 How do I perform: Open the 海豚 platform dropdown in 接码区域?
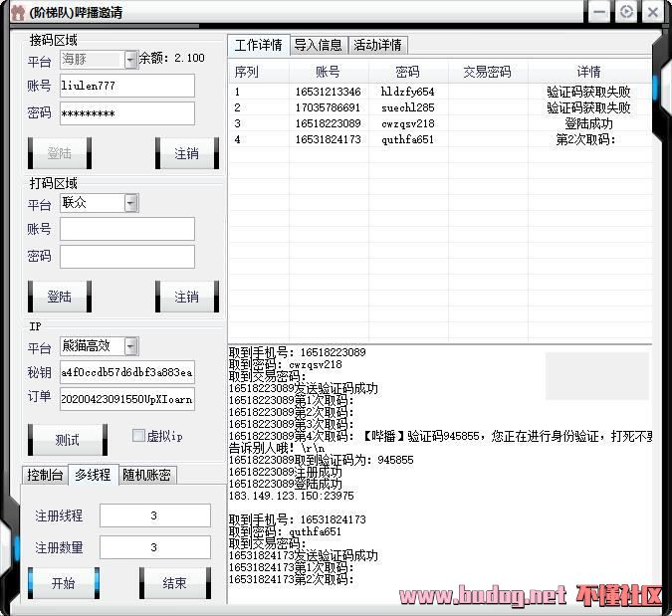pyautogui.click(x=130, y=60)
